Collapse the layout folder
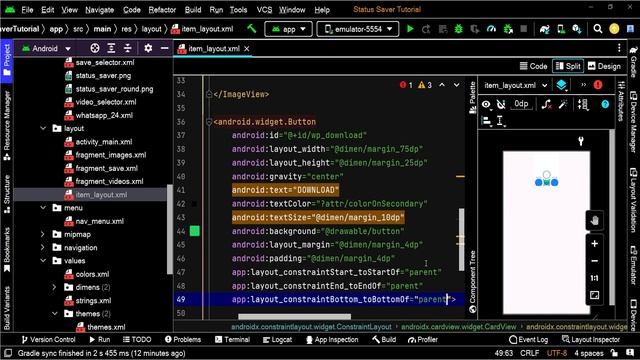 pyautogui.click(x=43, y=128)
